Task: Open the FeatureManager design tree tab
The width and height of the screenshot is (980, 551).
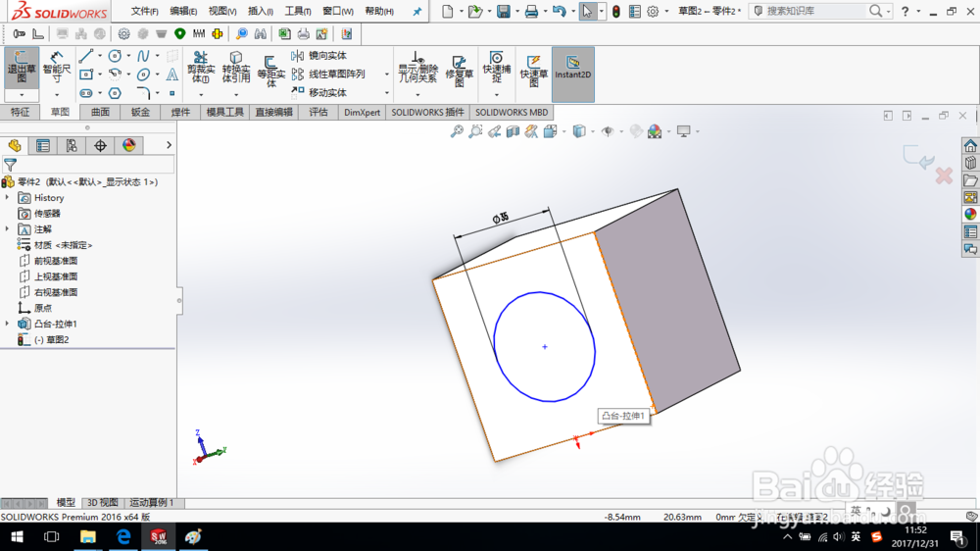Action: click(15, 146)
